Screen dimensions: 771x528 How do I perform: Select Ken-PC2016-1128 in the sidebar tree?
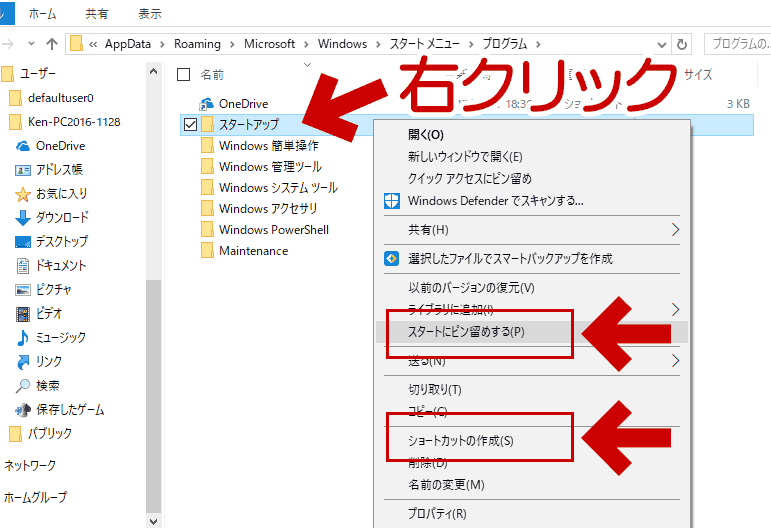tap(74, 122)
